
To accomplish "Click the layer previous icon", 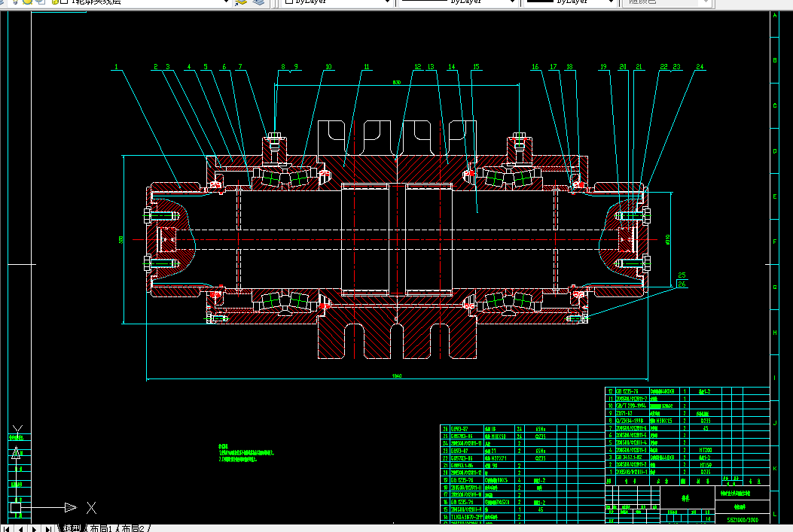I will (x=258, y=2).
